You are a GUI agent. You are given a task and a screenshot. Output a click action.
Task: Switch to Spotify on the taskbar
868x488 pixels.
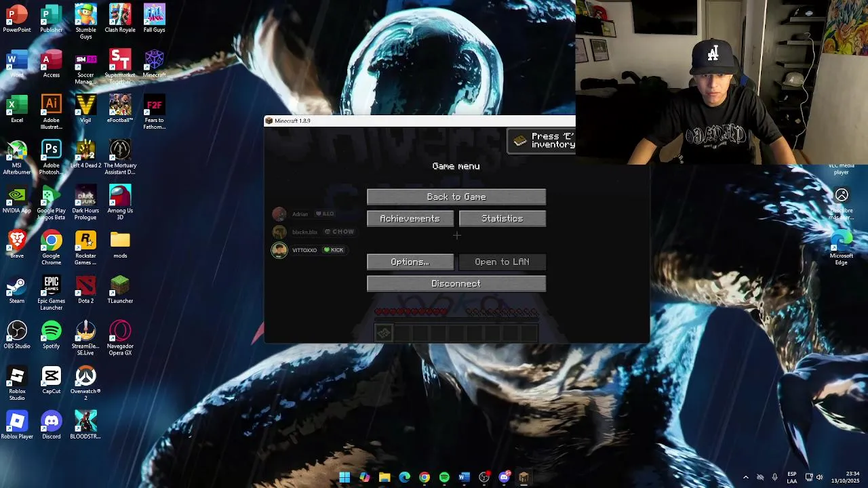[x=444, y=477]
